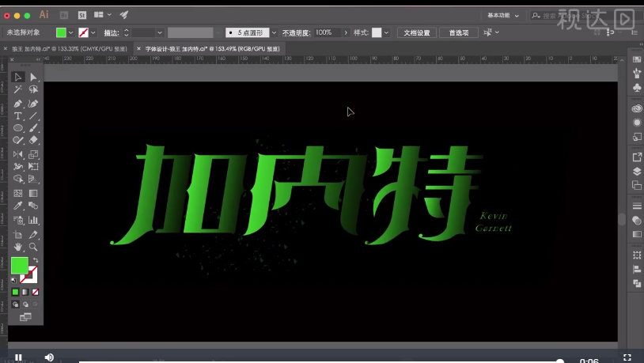This screenshot has height=363, width=644.
Task: Swap fill and stroke colors
Action: (x=36, y=260)
